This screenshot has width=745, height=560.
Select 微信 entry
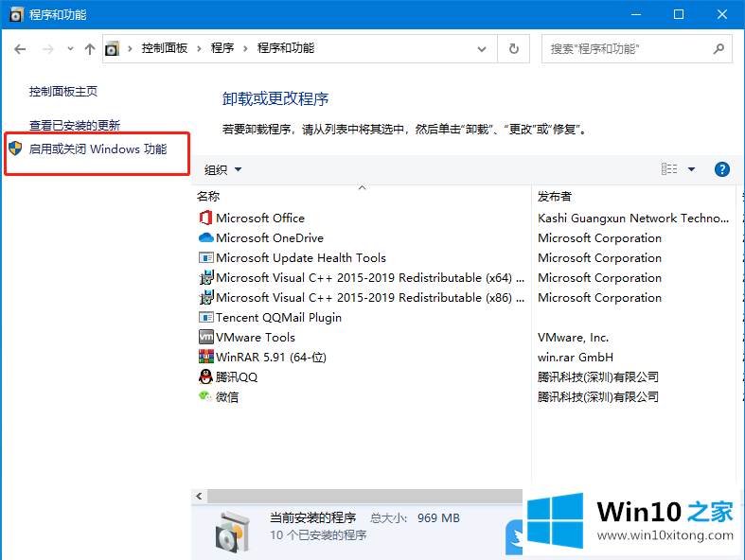click(226, 397)
